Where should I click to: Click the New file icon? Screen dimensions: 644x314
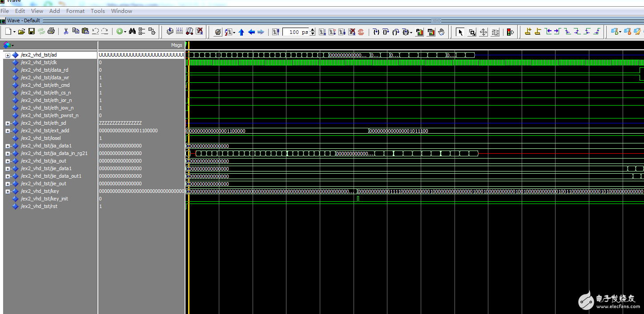pos(9,32)
